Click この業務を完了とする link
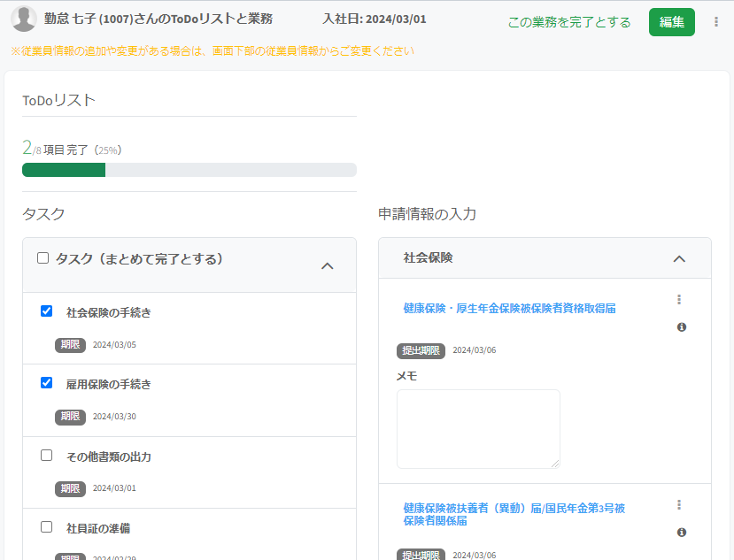The width and height of the screenshot is (734, 560). pyautogui.click(x=569, y=22)
